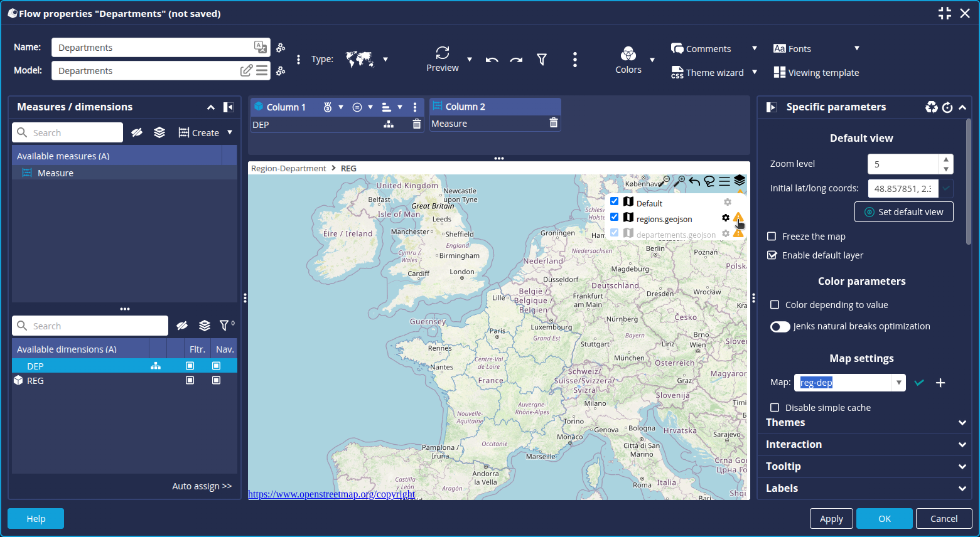Click the Apply button
Viewport: 980px width, 537px height.
click(x=831, y=519)
